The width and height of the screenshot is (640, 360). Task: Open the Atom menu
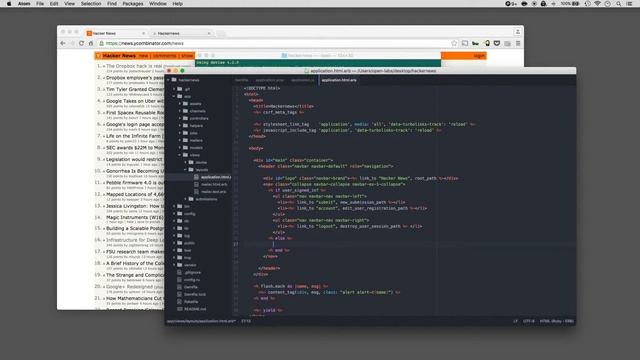pos(24,4)
